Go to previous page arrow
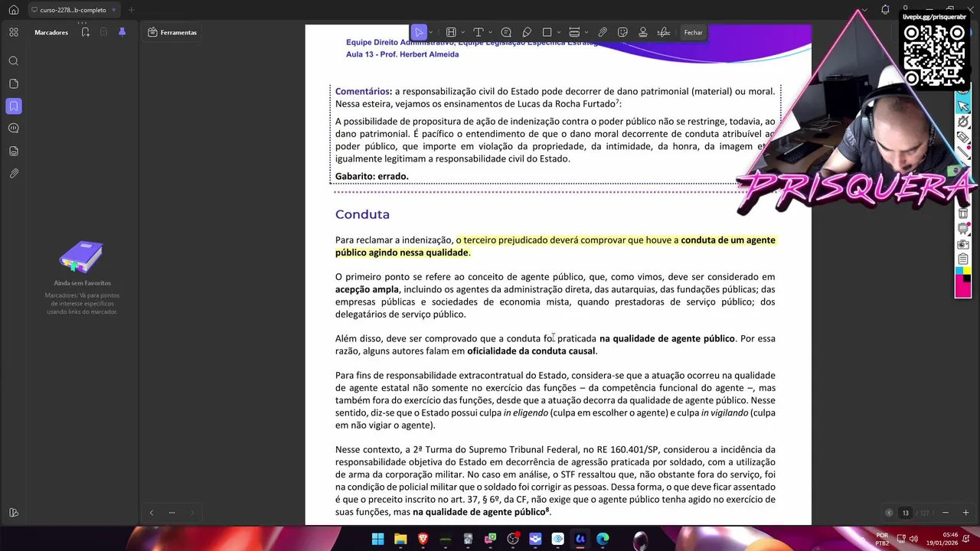Image resolution: width=980 pixels, height=551 pixels. point(889,513)
